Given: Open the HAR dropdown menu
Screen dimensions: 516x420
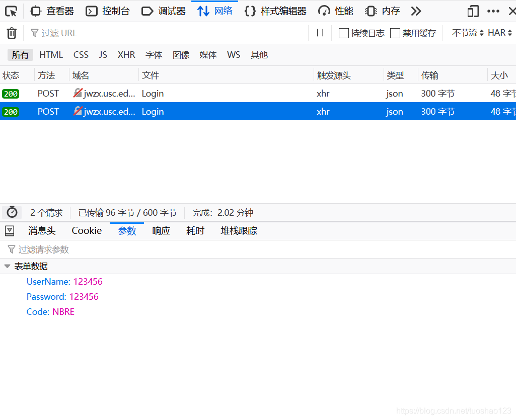Looking at the screenshot, I should click(499, 33).
